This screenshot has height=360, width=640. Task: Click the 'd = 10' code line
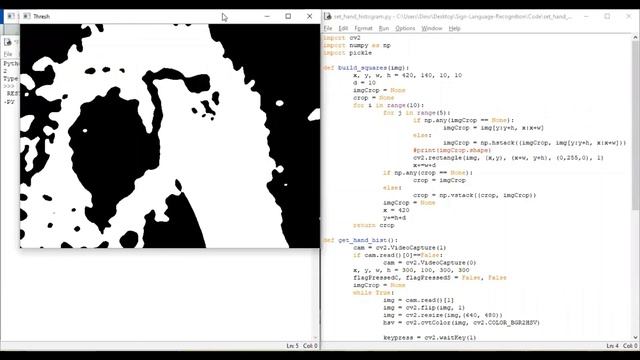click(364, 83)
